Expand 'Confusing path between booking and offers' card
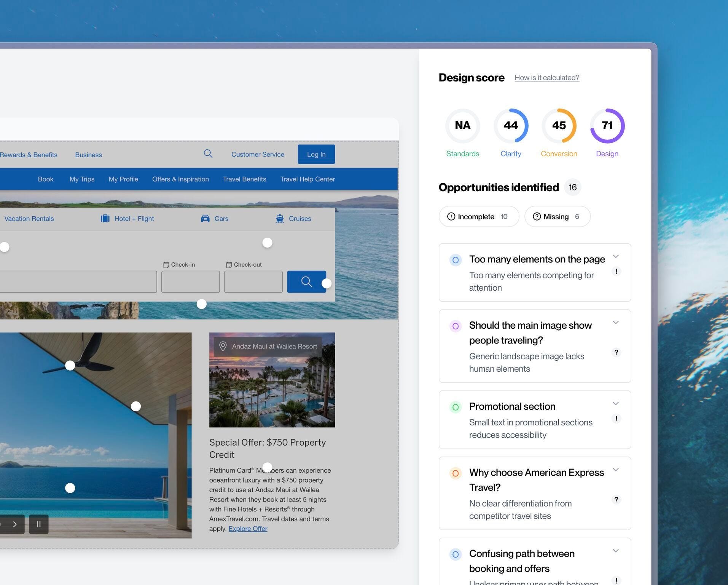 616,551
